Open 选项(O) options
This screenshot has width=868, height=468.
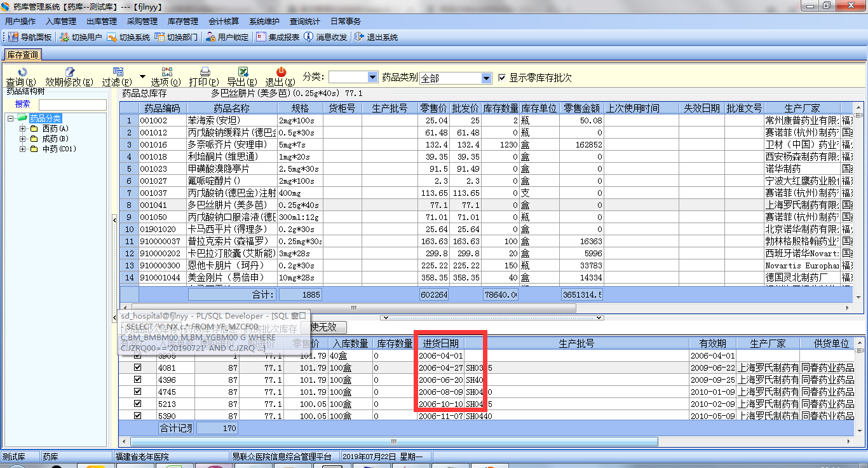(x=166, y=77)
